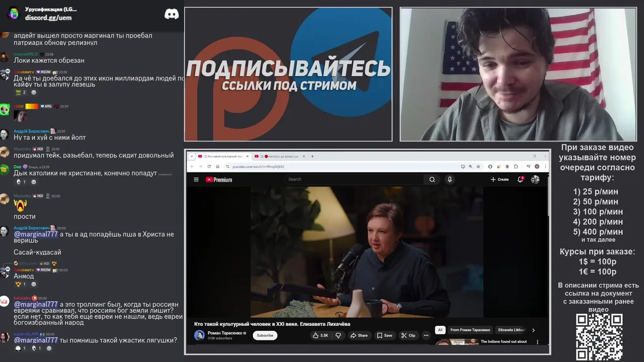This screenshot has width=644, height=362.
Task: Click the browser forward arrow
Action: click(200, 166)
